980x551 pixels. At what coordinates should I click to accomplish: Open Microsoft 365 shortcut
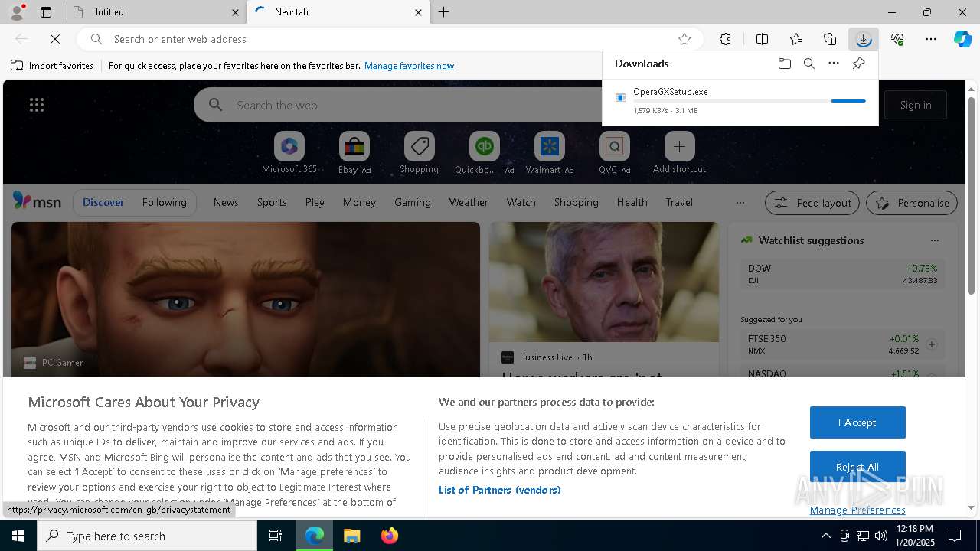[x=289, y=153]
